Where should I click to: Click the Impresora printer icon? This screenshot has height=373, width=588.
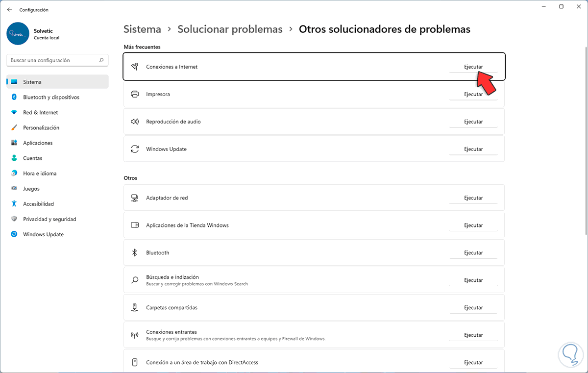pos(135,94)
